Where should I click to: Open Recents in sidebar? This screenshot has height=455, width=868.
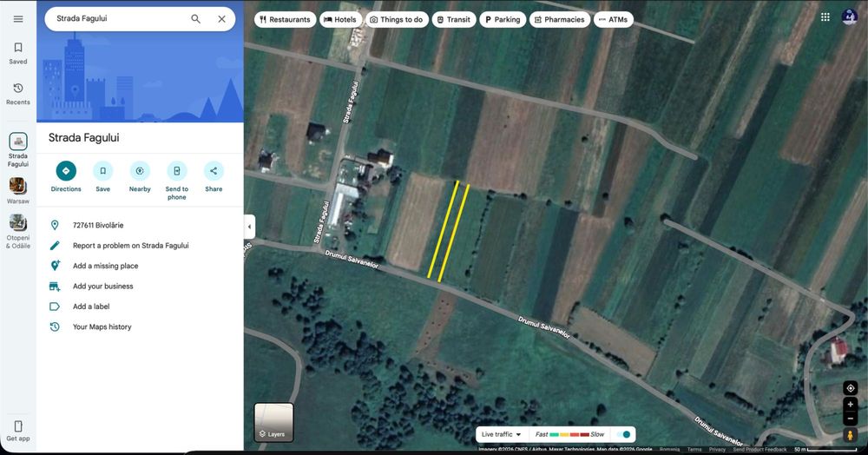(18, 94)
